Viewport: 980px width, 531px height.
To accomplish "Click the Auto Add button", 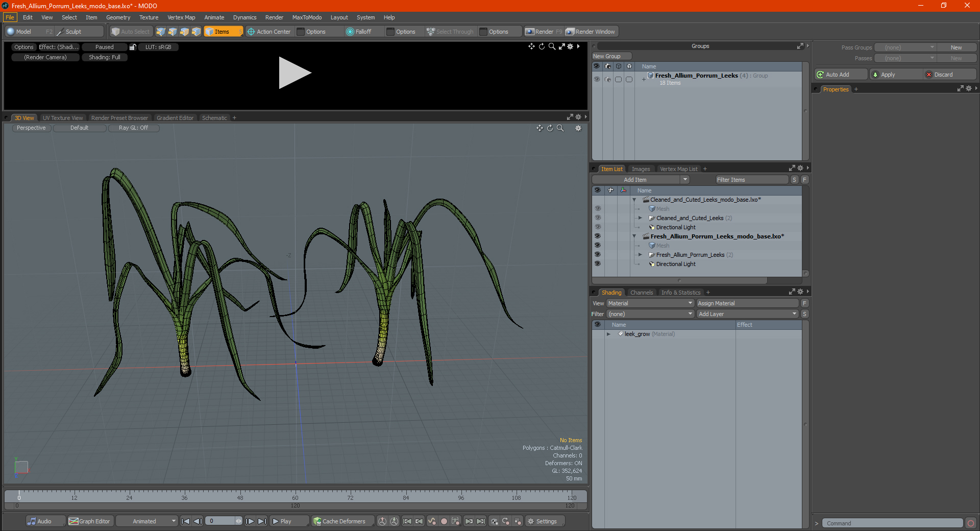I will pos(841,75).
